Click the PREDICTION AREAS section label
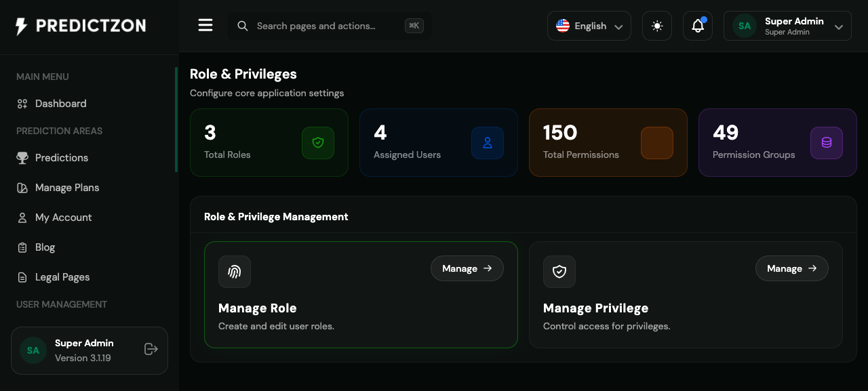Image resolution: width=868 pixels, height=391 pixels. pos(60,131)
